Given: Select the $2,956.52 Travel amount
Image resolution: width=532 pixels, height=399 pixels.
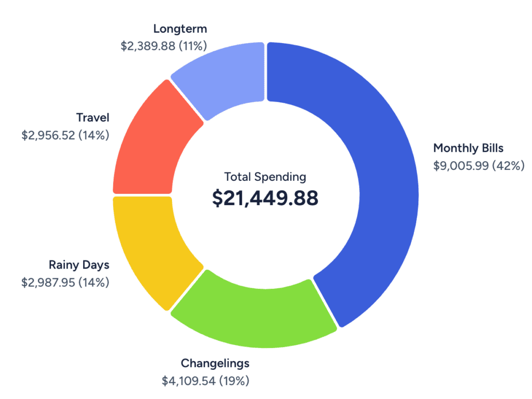Looking at the screenshot, I should click(x=48, y=135).
